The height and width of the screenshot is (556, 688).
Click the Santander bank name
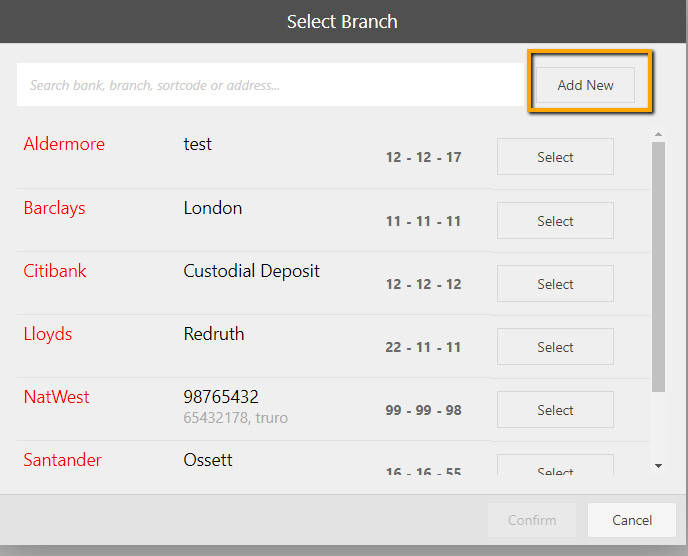coord(62,460)
